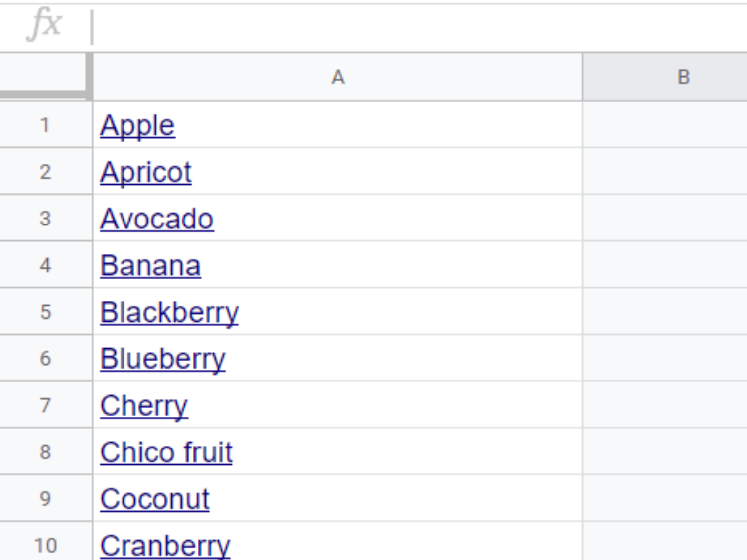747x560 pixels.
Task: Open the Cherry hyperlink
Action: pos(144,405)
